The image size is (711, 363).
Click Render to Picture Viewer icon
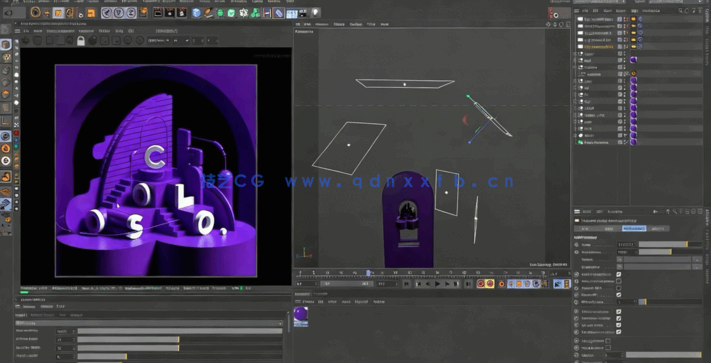pyautogui.click(x=170, y=13)
